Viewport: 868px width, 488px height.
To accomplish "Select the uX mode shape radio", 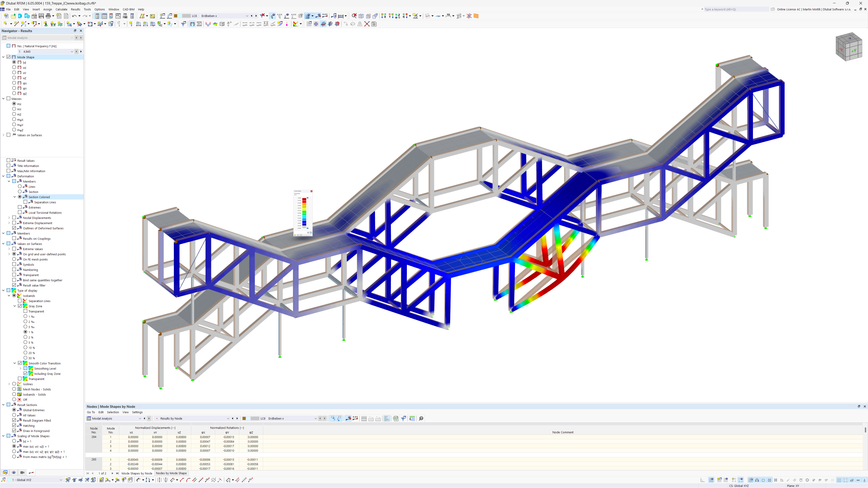I will pyautogui.click(x=14, y=67).
